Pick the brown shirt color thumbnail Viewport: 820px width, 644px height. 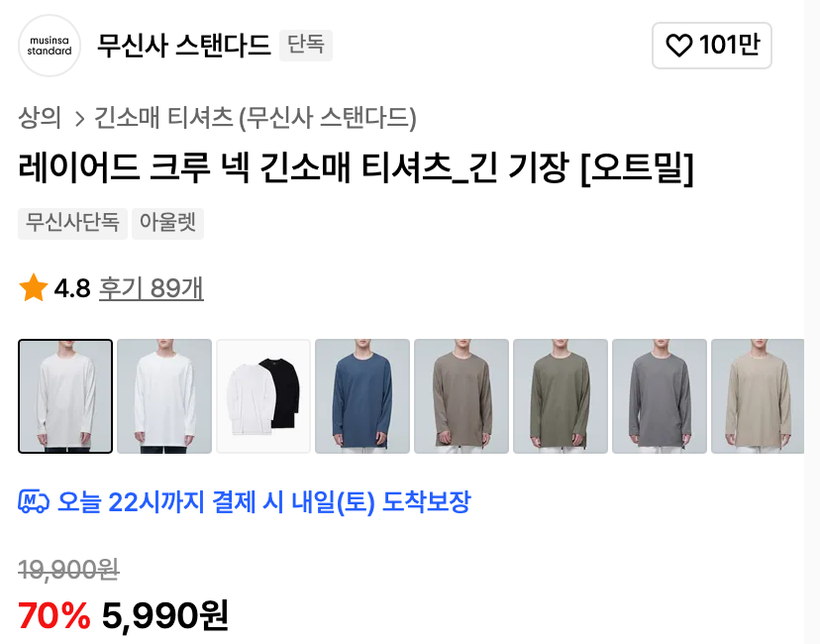461,396
